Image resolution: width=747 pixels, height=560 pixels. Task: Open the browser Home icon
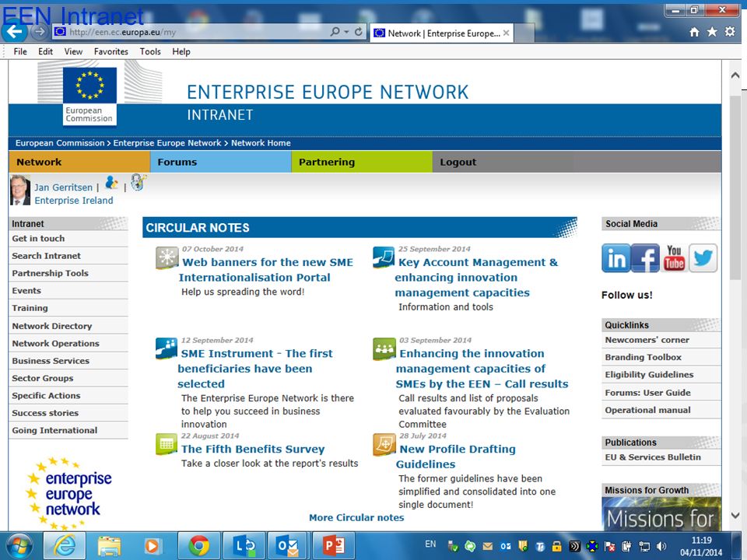694,32
